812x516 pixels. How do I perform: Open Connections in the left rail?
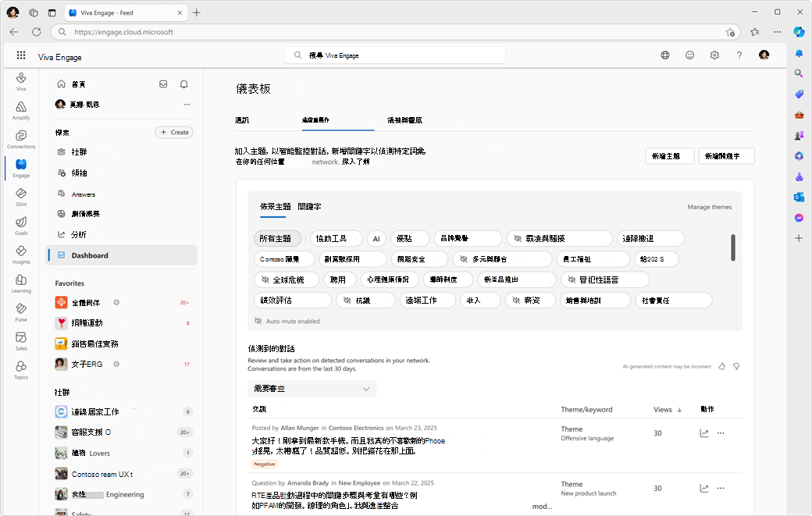point(21,139)
